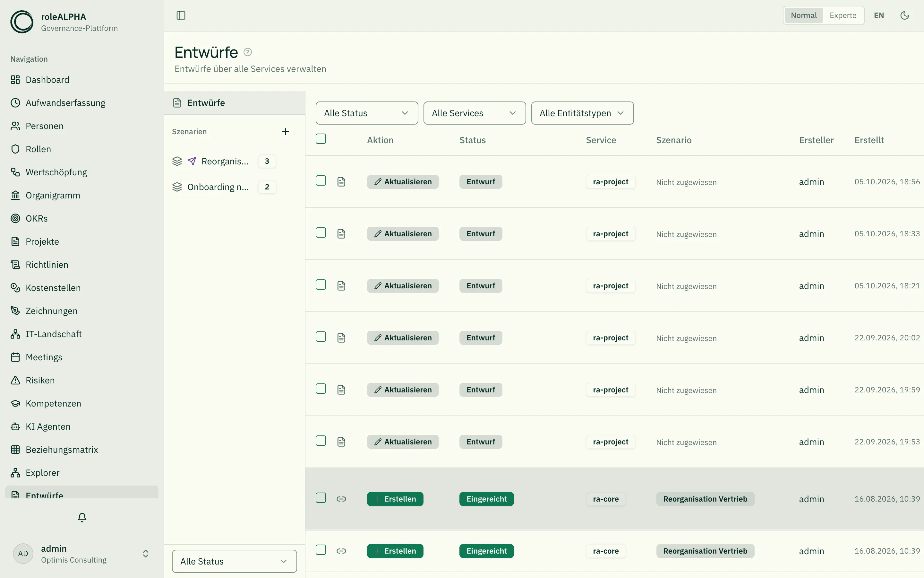The height and width of the screenshot is (578, 924).
Task: Open Risiken warning icon
Action: coord(15,380)
